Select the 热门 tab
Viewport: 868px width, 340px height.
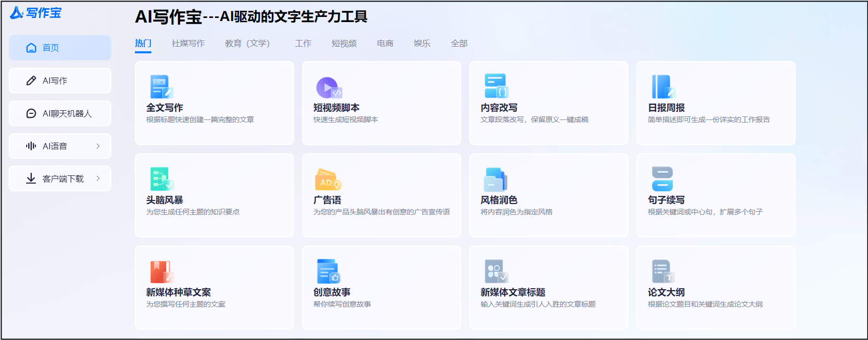[143, 44]
